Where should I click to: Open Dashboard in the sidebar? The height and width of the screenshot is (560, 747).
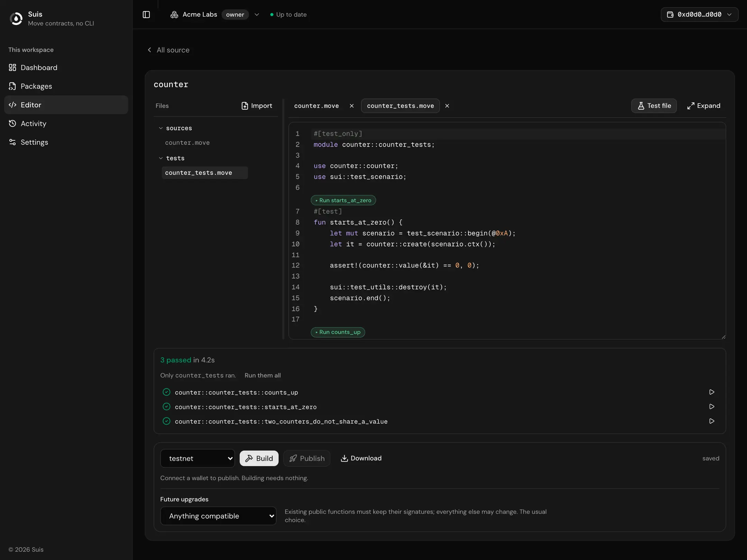pos(66,67)
